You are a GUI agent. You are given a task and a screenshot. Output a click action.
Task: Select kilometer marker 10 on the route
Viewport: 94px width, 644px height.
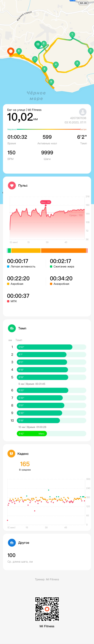click(x=38, y=45)
